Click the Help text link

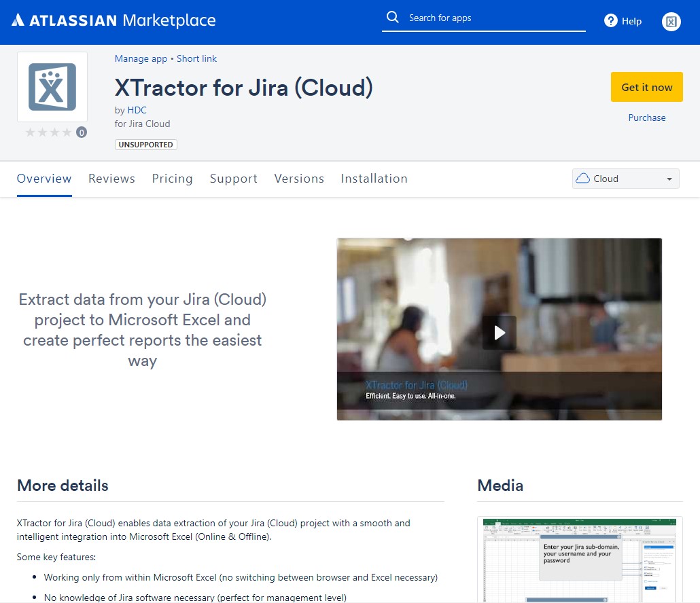[631, 22]
